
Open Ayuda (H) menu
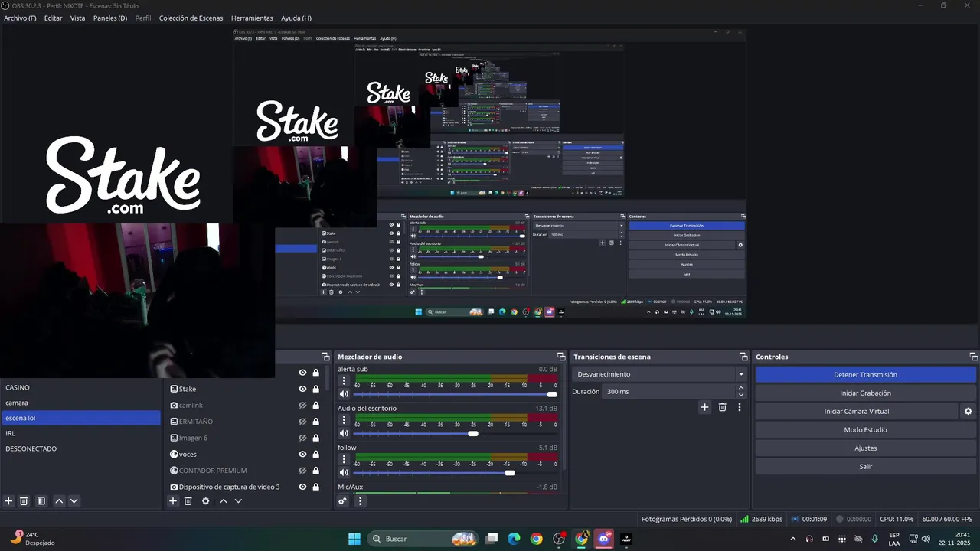point(296,18)
